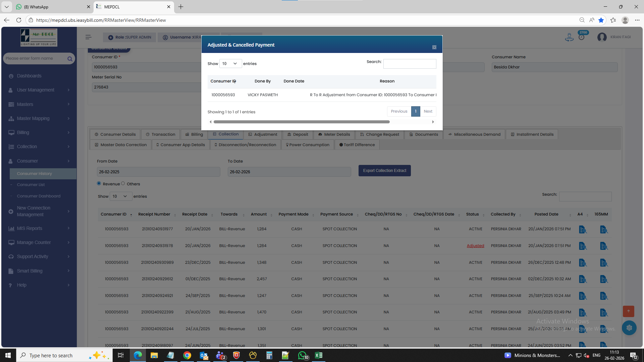Select the Others radio button
The height and width of the screenshot is (362, 644).
tap(123, 183)
